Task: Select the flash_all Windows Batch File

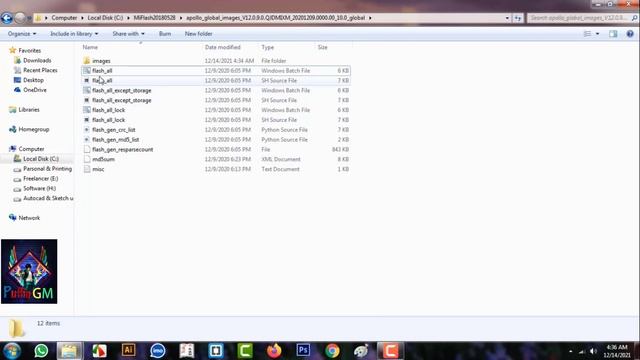Action: pyautogui.click(x=216, y=71)
